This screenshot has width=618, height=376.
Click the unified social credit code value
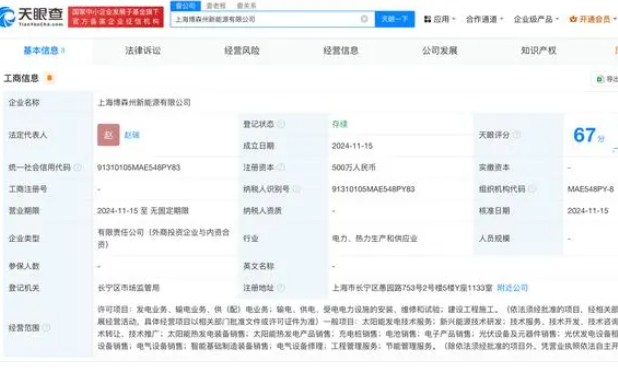click(139, 168)
